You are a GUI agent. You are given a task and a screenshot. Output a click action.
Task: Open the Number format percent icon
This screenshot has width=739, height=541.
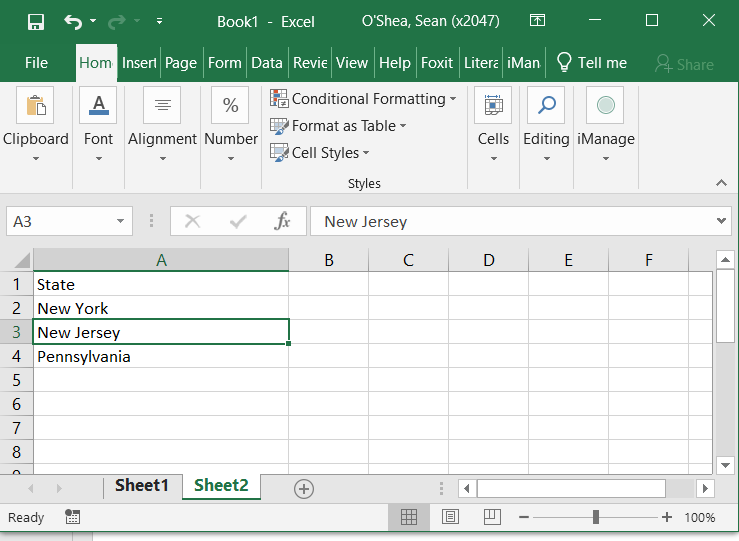click(231, 106)
